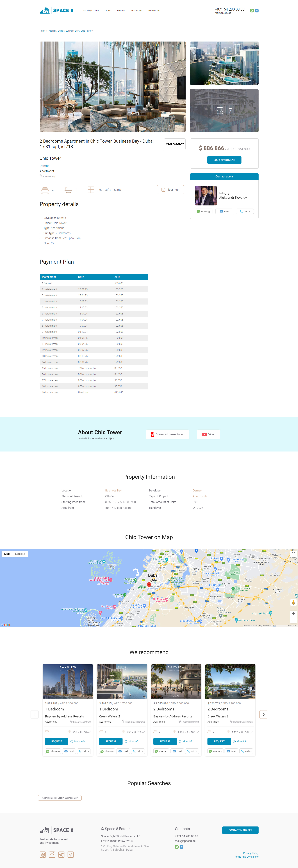
Task: Click Request on $463 215 Creek Waters 2
Action: coord(111,741)
